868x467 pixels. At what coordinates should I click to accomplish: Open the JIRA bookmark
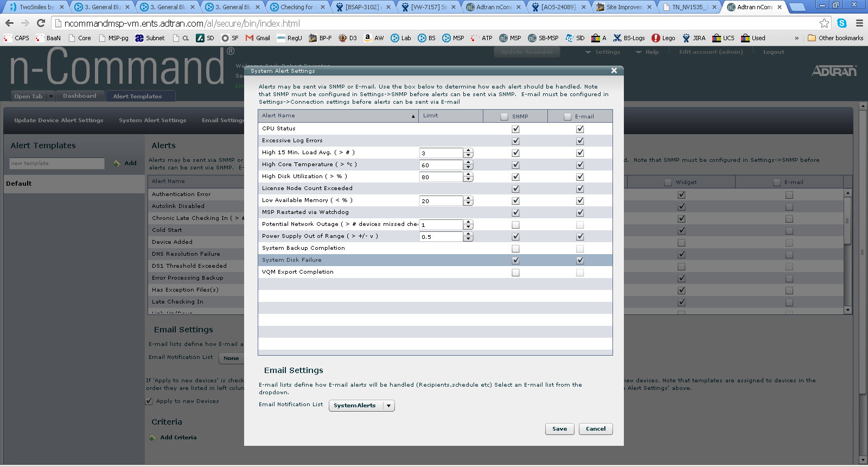pyautogui.click(x=694, y=38)
